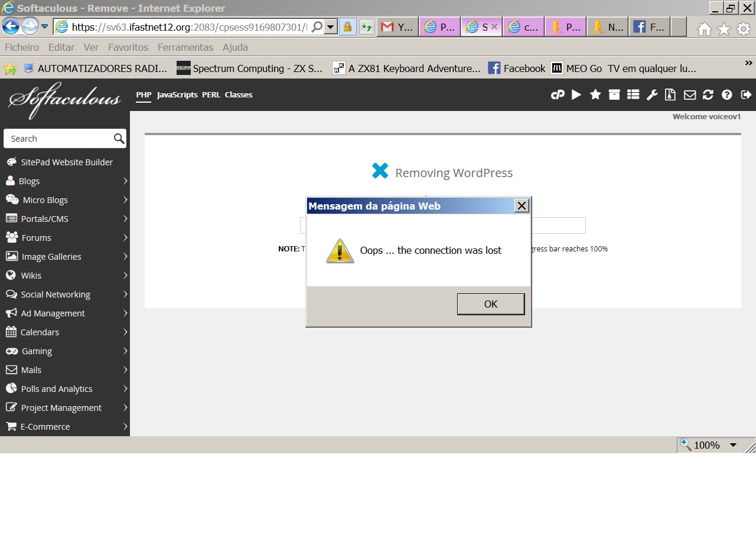Click the warning icon in the dialog

click(x=340, y=251)
